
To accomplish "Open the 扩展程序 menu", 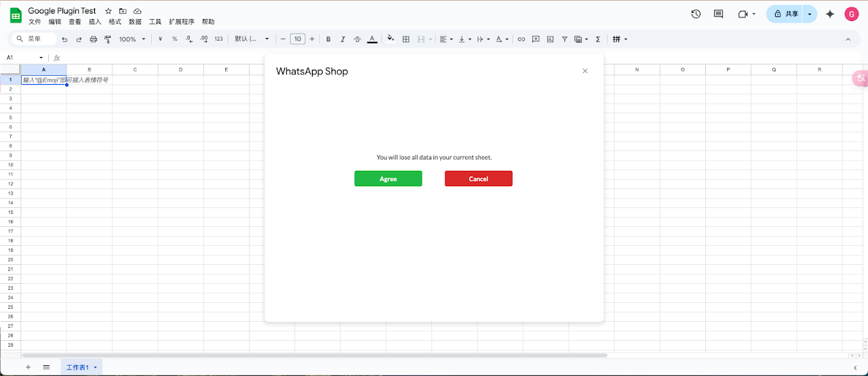I will coord(182,22).
